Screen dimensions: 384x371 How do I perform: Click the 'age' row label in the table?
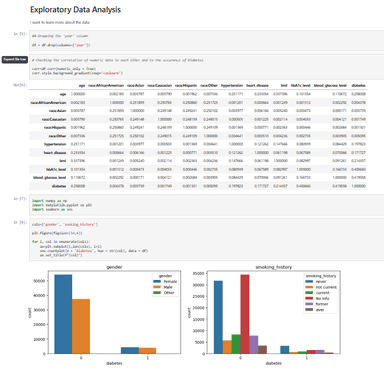pyautogui.click(x=63, y=94)
